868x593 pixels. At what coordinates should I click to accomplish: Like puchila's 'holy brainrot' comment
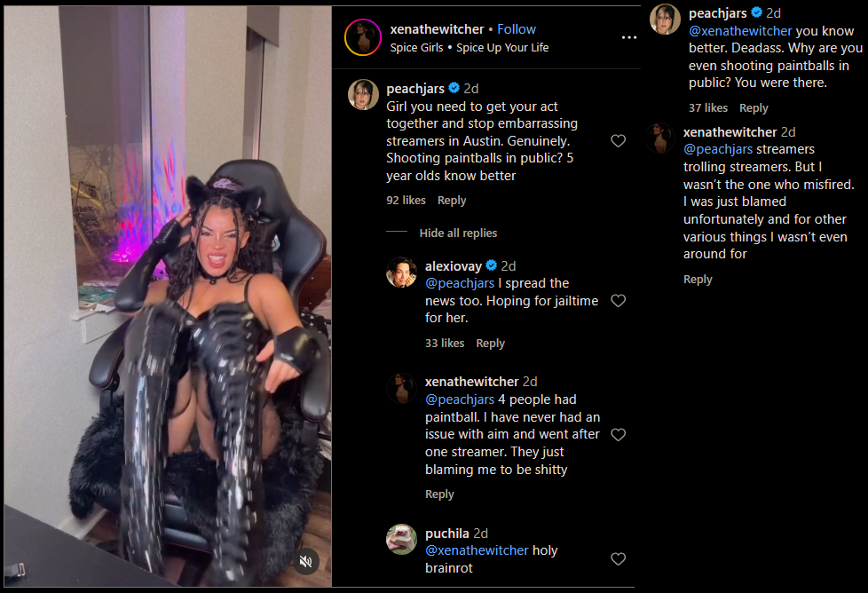618,558
